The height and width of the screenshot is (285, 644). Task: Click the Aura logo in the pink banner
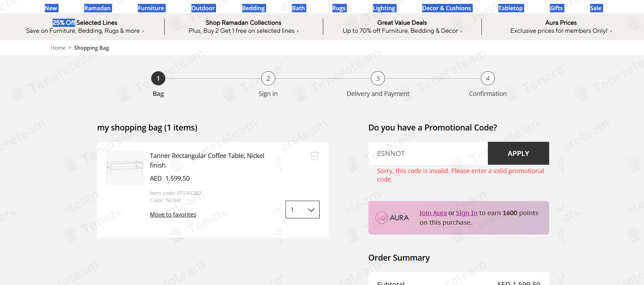tap(392, 218)
